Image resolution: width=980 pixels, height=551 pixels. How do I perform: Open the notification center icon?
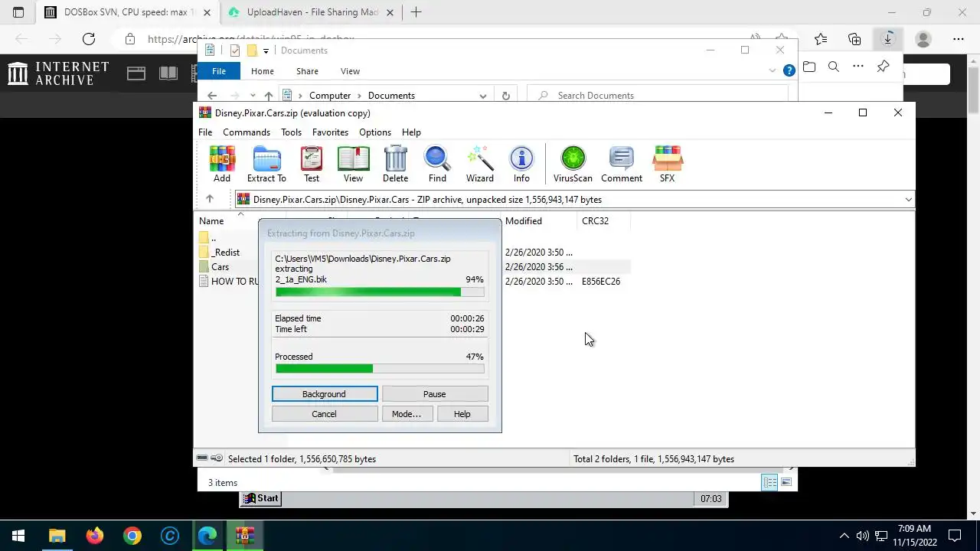[x=955, y=536]
